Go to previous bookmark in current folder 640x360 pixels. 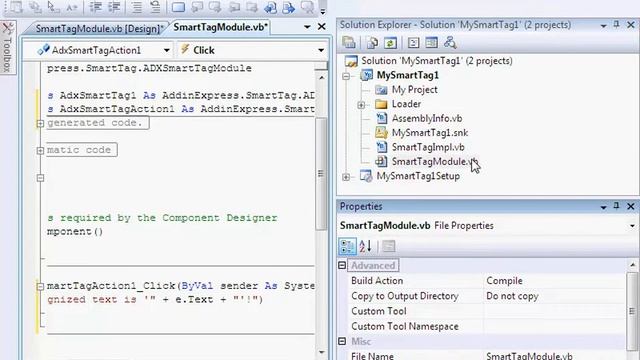pyautogui.click(x=234, y=7)
